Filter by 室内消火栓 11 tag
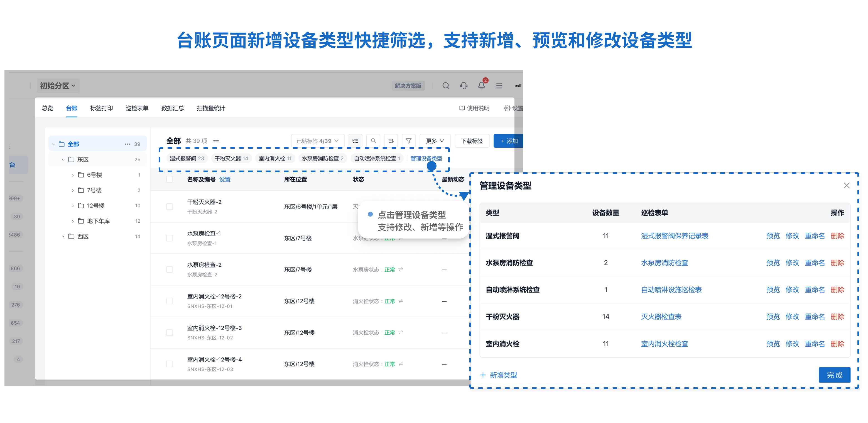 click(275, 159)
